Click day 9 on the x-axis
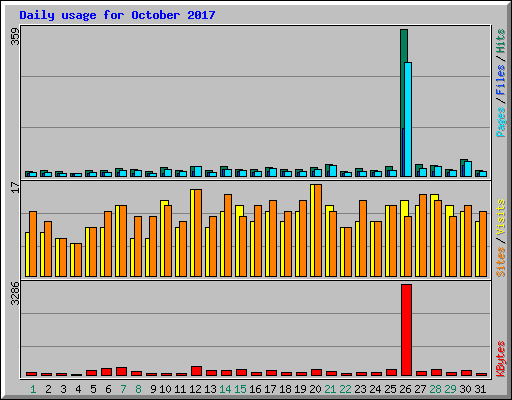This screenshot has width=512, height=400. pos(153,389)
